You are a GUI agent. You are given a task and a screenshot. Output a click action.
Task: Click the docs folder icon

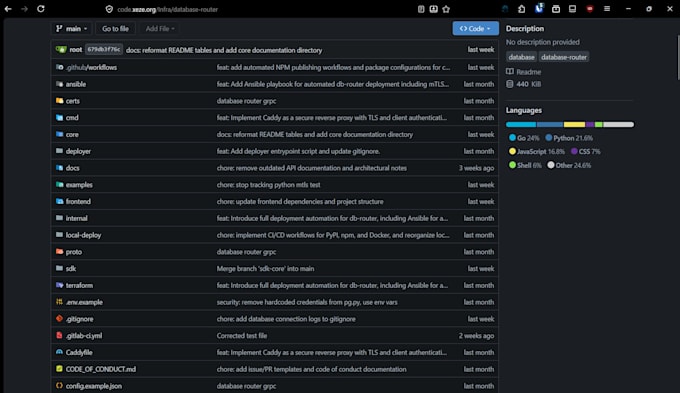pyautogui.click(x=59, y=167)
